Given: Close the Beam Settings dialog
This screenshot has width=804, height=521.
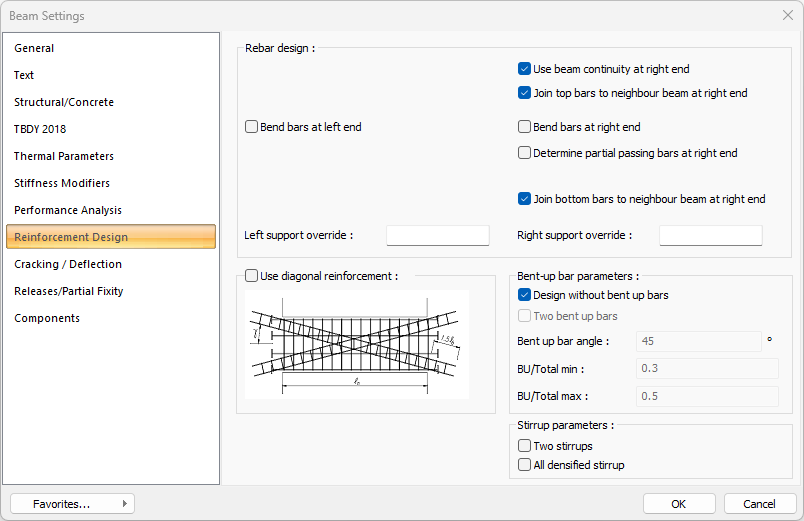Looking at the screenshot, I should pyautogui.click(x=787, y=16).
